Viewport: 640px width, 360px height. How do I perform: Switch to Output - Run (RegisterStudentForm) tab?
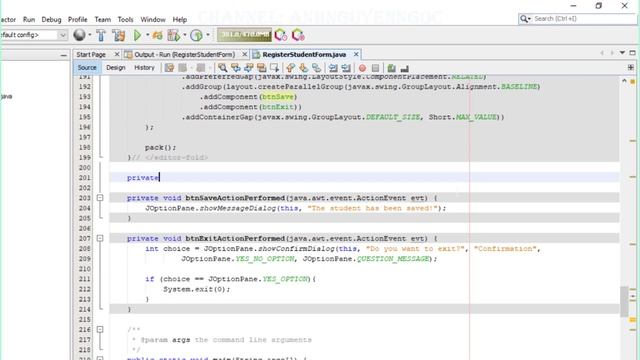click(184, 55)
